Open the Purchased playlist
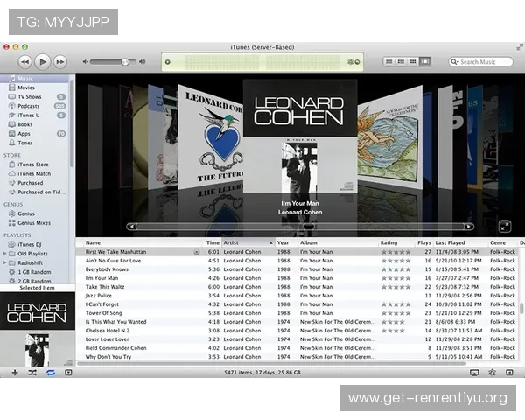 click(34, 183)
